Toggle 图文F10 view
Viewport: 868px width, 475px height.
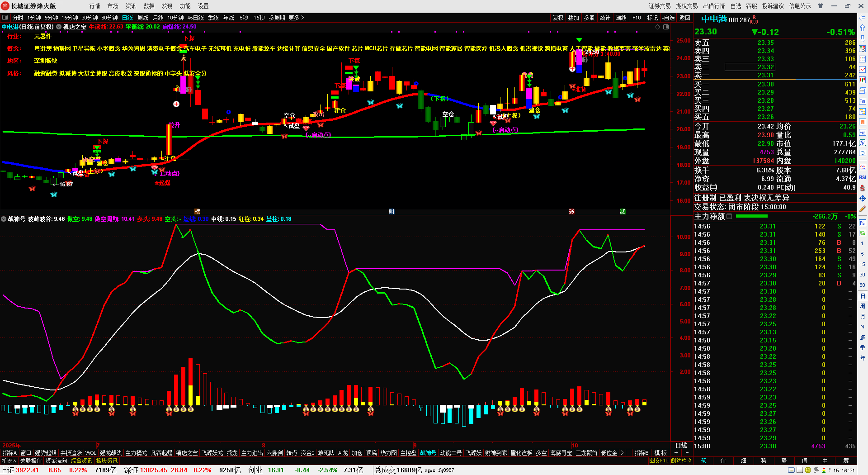point(659,461)
